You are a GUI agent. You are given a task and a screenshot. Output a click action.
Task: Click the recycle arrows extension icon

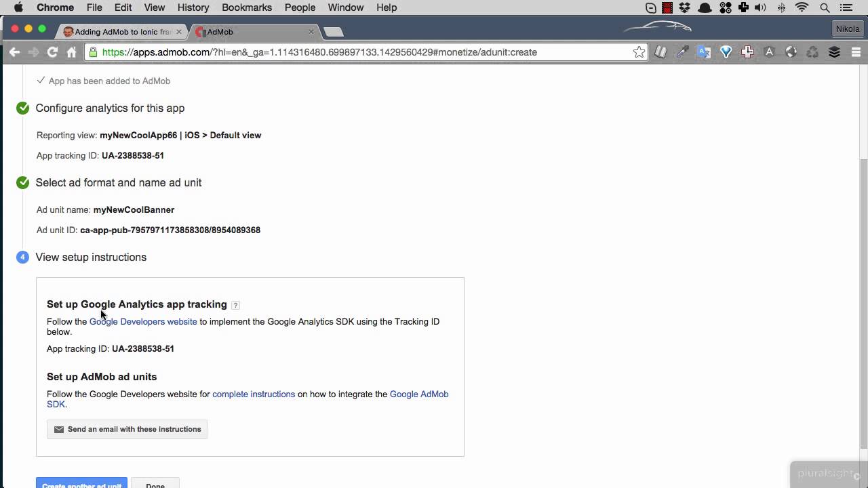(x=812, y=52)
